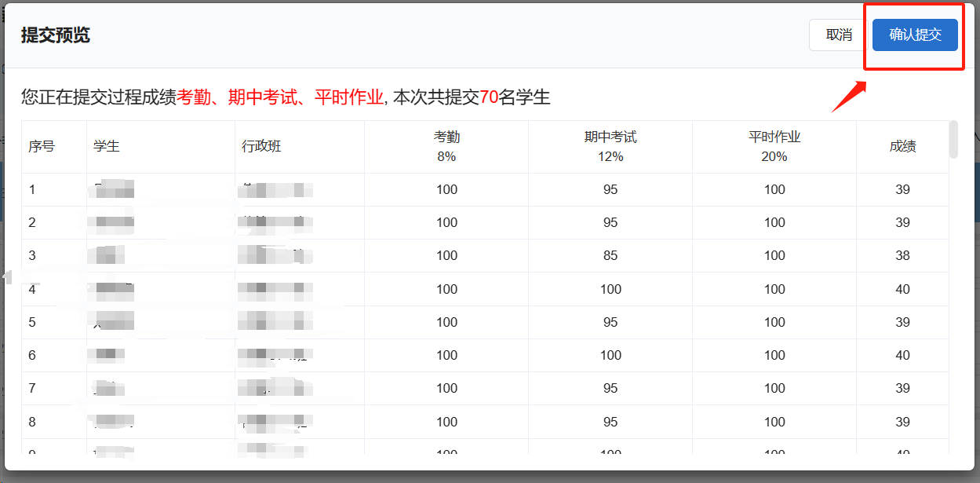
Task: Click the 期中考试 score 85 in row 3
Action: (610, 255)
